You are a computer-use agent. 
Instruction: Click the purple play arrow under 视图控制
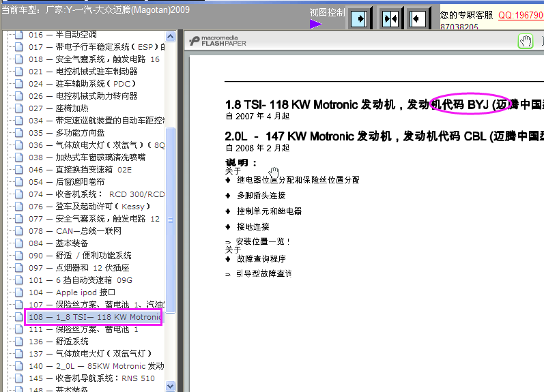[315, 24]
